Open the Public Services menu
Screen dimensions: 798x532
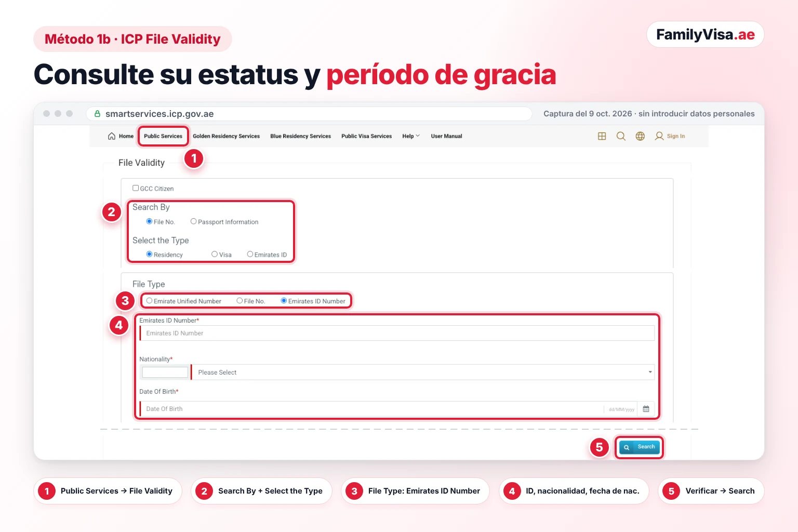coord(163,136)
